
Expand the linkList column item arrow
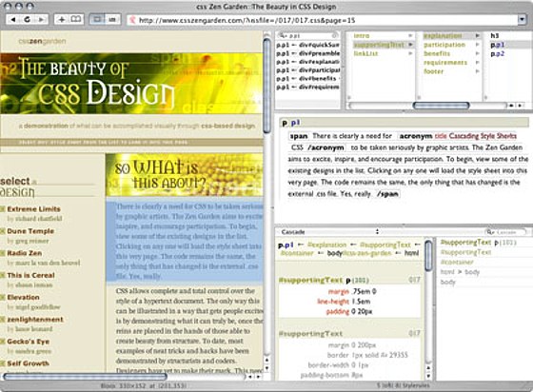(410, 53)
